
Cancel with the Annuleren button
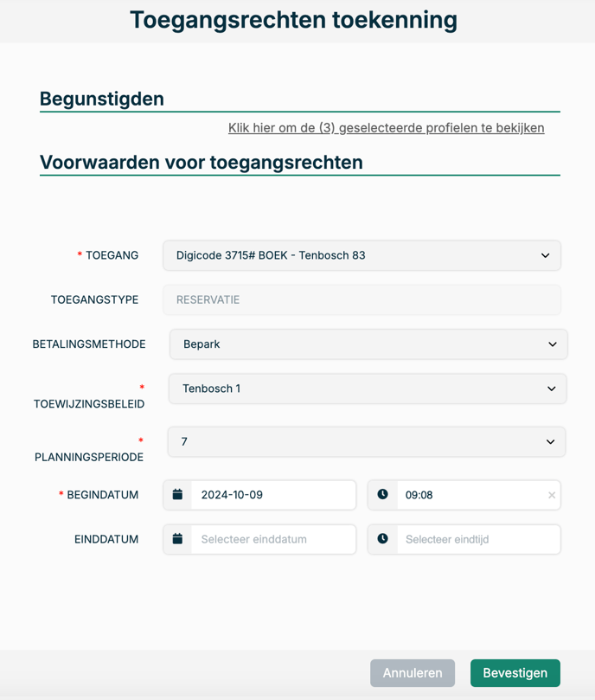[413, 673]
